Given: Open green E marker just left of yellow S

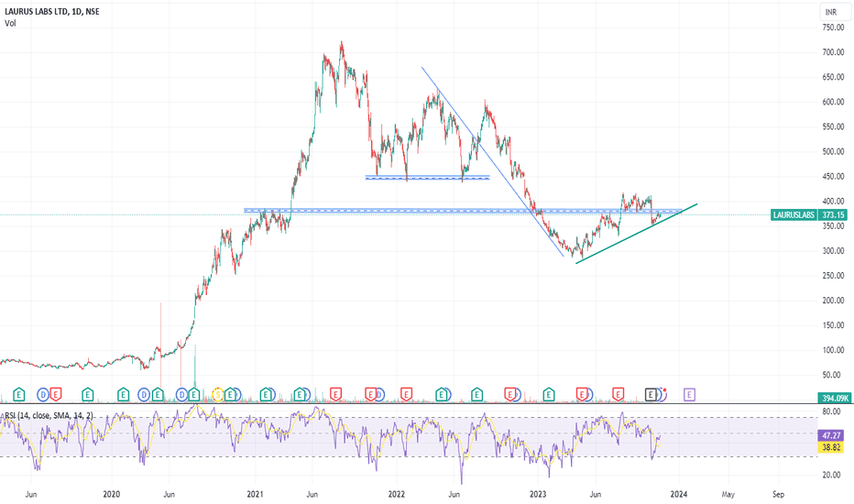Looking at the screenshot, I should pyautogui.click(x=194, y=394).
